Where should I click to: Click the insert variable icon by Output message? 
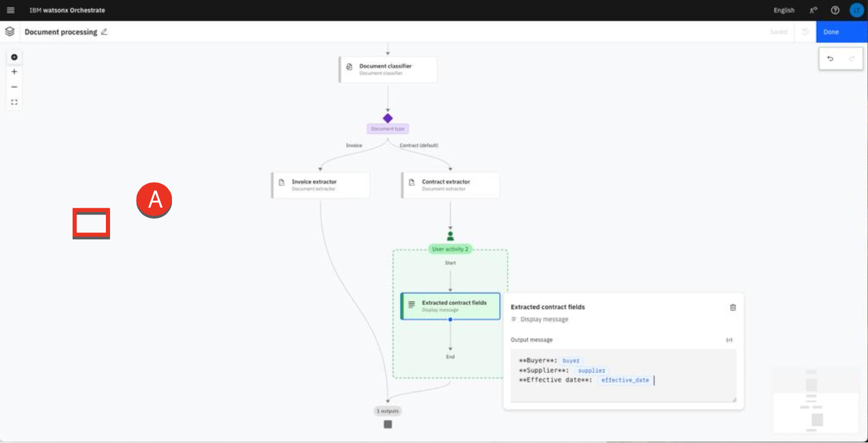pyautogui.click(x=729, y=340)
